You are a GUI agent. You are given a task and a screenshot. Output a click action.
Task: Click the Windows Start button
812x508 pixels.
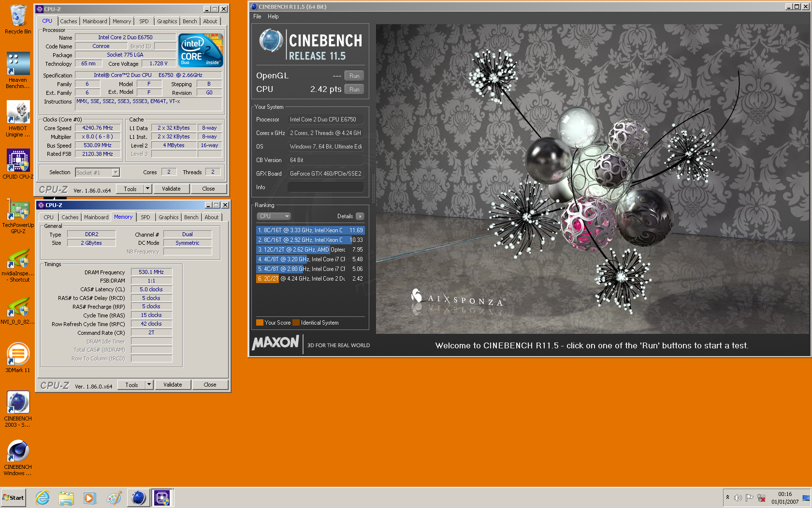14,497
